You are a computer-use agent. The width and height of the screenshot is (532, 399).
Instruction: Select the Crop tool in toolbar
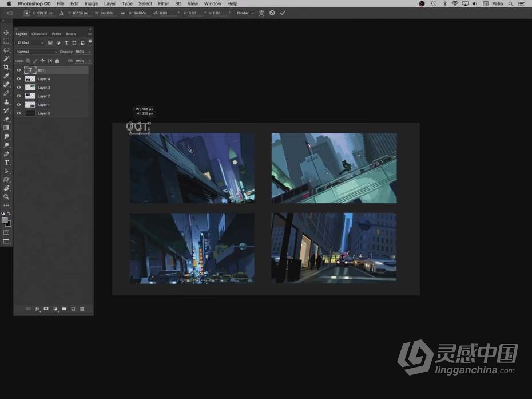tap(6, 67)
